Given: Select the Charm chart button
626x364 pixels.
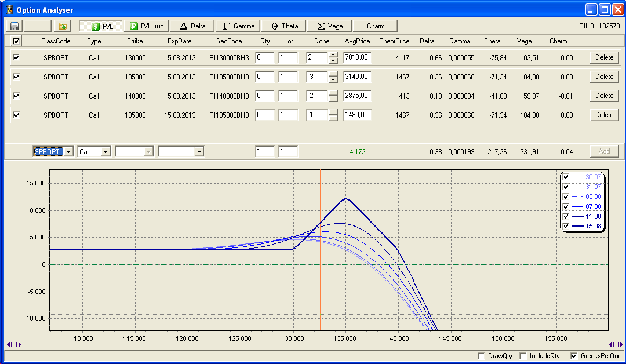Looking at the screenshot, I should click(x=376, y=26).
